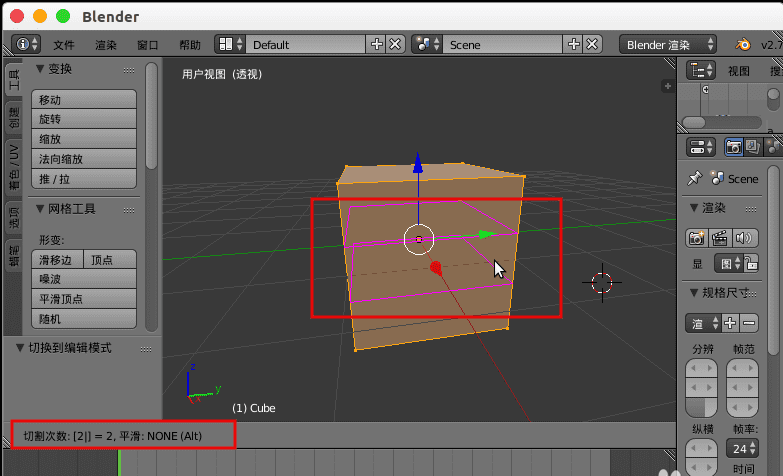Collapse the 网格工具 (Mesh Tools) panel
The image size is (783, 476).
tap(40, 209)
